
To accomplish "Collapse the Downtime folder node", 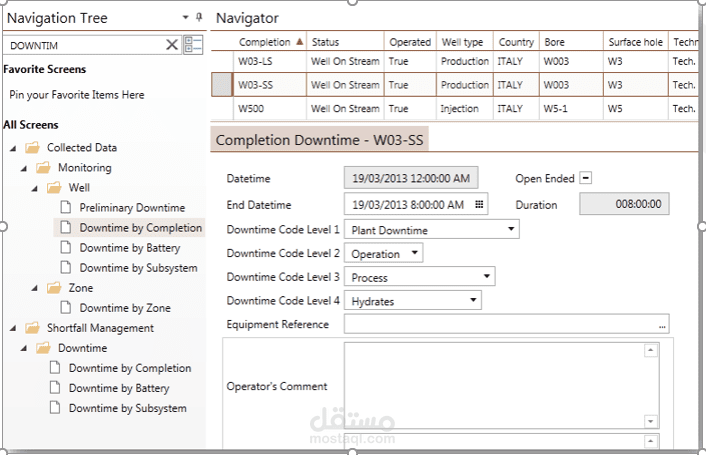I will pyautogui.click(x=24, y=349).
